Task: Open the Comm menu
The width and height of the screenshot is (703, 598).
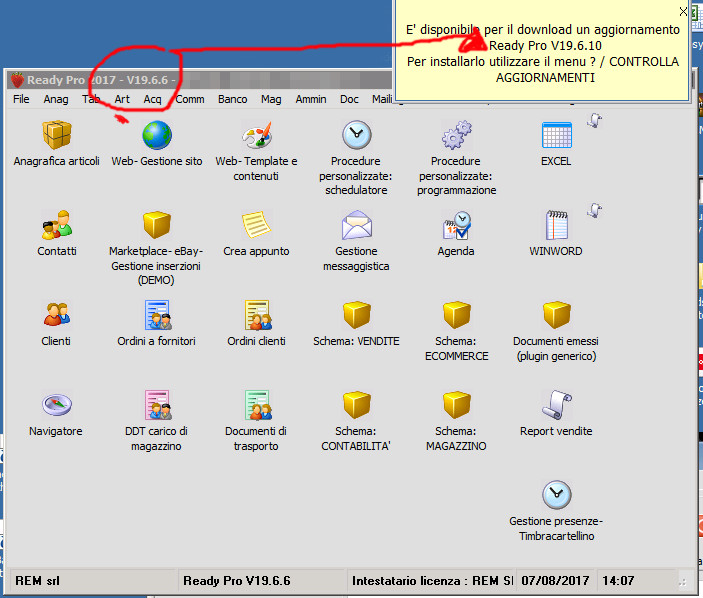Action: tap(190, 99)
